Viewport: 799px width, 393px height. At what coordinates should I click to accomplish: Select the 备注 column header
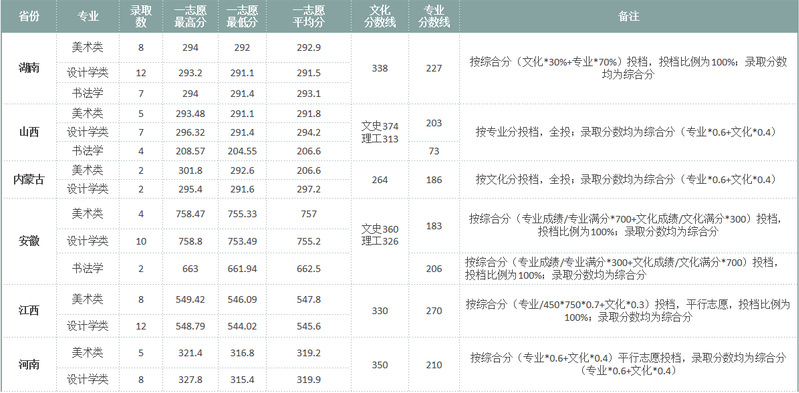pos(629,16)
